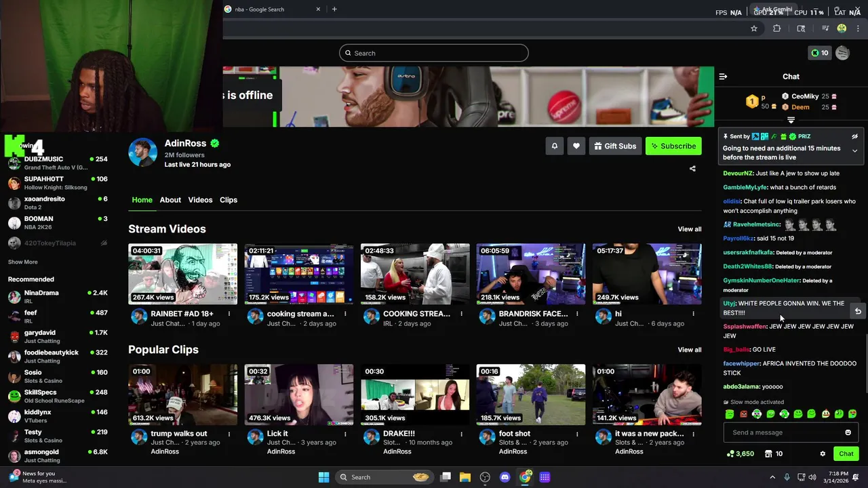Viewport: 868px width, 488px height.
Task: Open chat settings gear icon
Action: (x=823, y=454)
